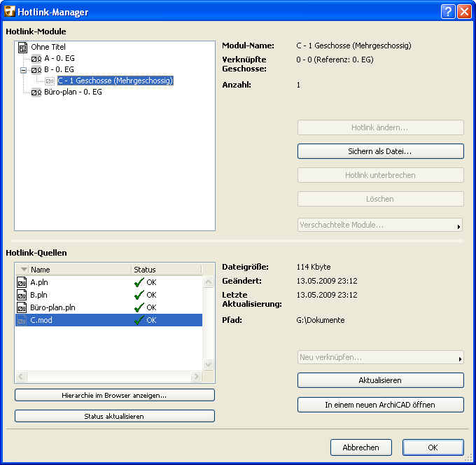Click the green checkmark status of B.pln
The width and height of the screenshot is (476, 465).
coord(139,295)
